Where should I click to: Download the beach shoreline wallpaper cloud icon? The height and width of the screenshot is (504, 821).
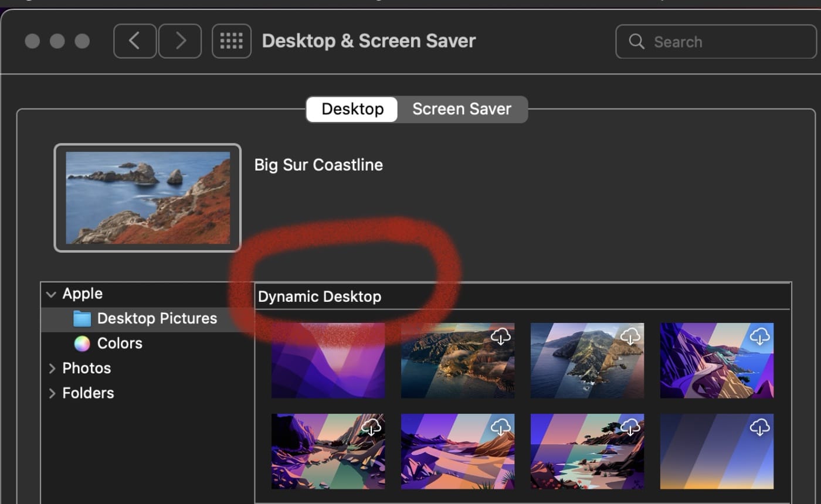630,427
